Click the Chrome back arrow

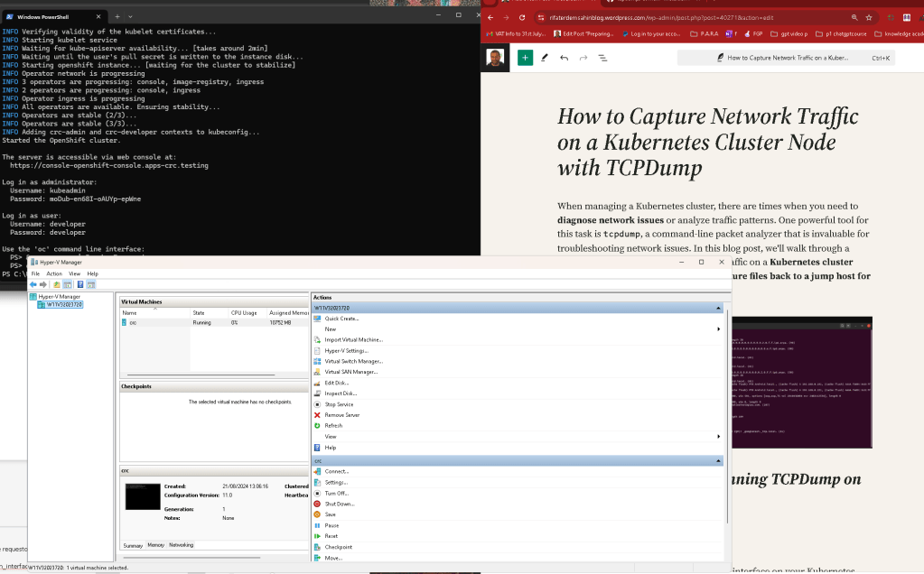click(x=490, y=18)
